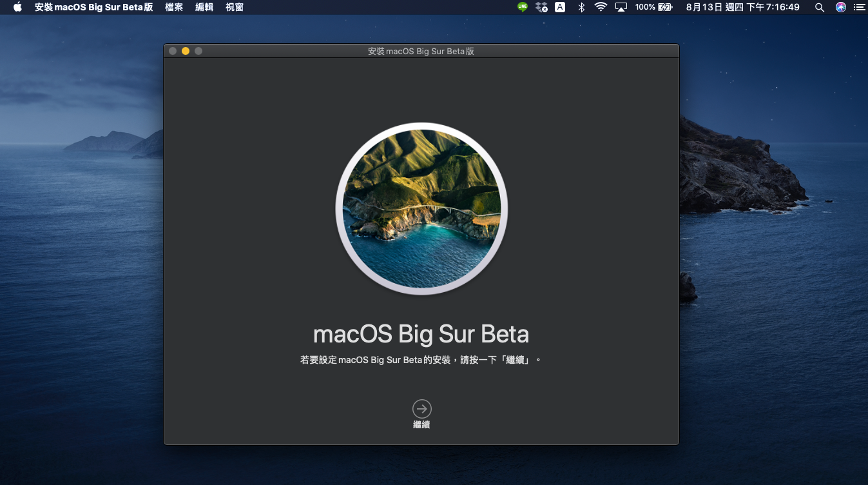
Task: Open the Bluetooth status menu
Action: pos(581,7)
